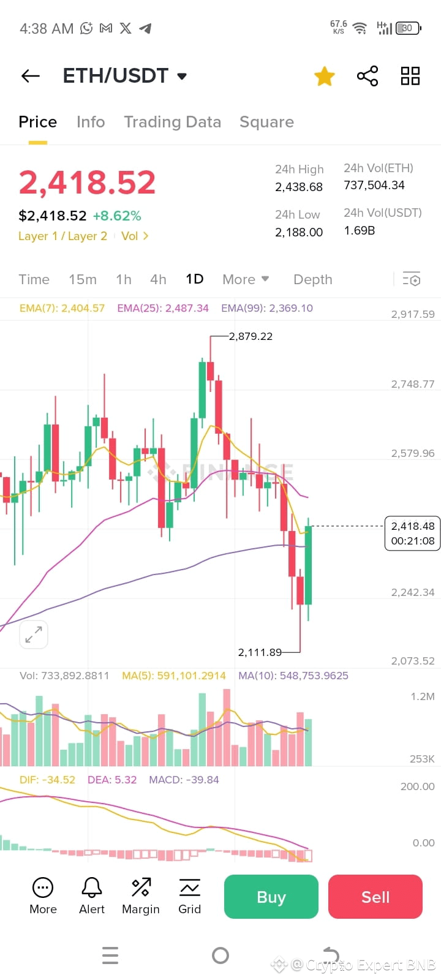Open chart indicator settings icon beside Depth

pyautogui.click(x=412, y=279)
